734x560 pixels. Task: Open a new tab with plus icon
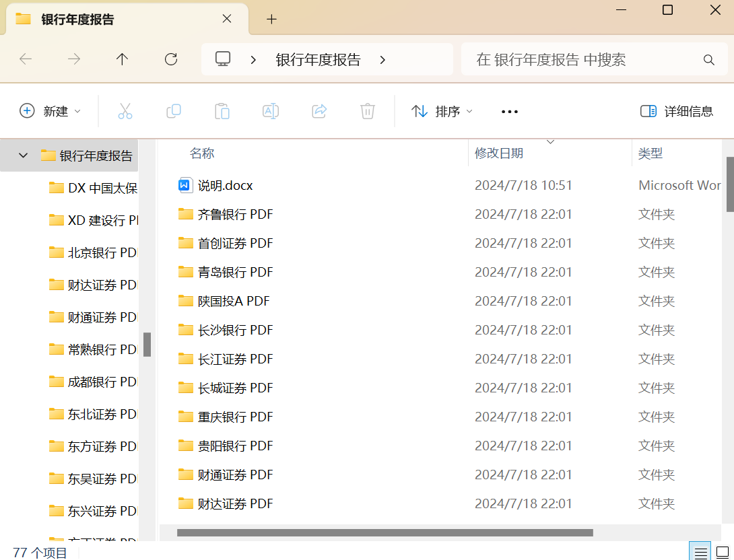[x=271, y=19]
